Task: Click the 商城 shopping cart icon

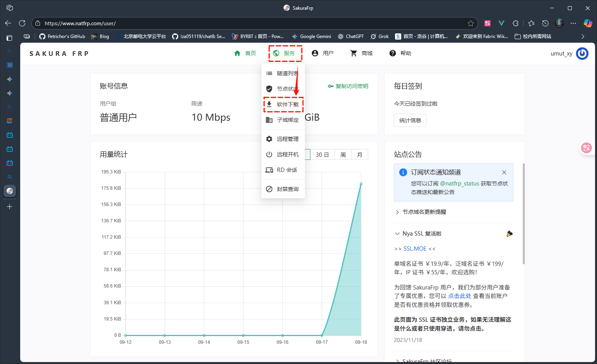Action: (x=353, y=53)
